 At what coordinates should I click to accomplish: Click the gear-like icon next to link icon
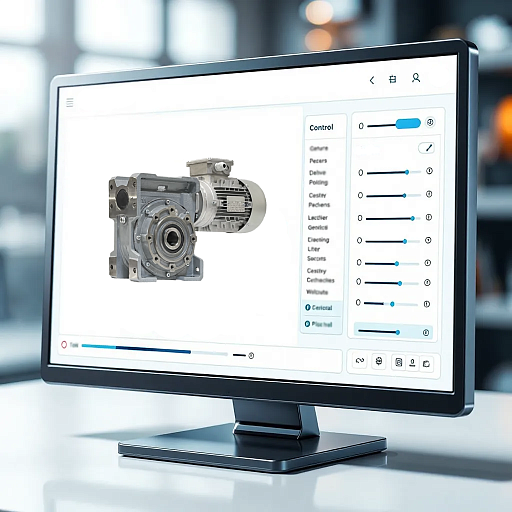(379, 361)
